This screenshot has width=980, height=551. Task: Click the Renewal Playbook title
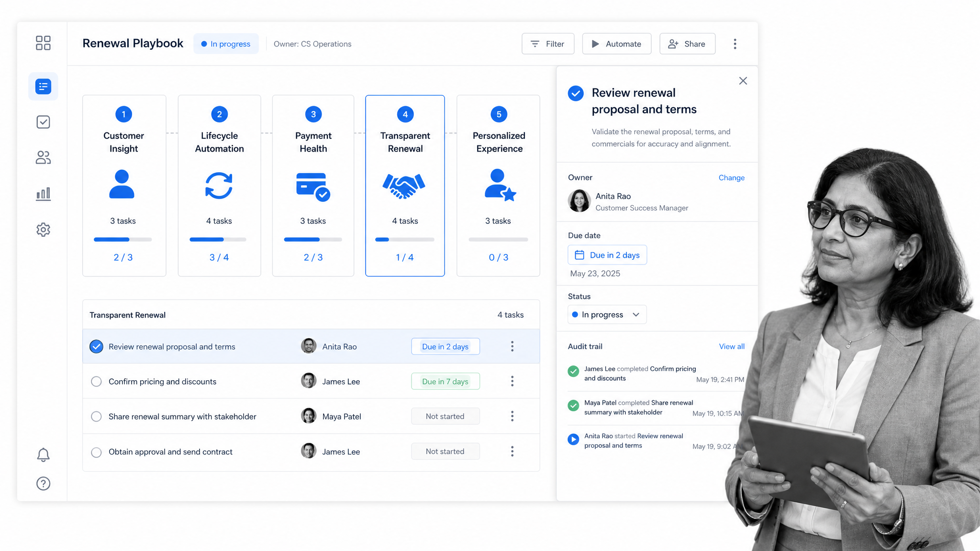[x=133, y=44]
